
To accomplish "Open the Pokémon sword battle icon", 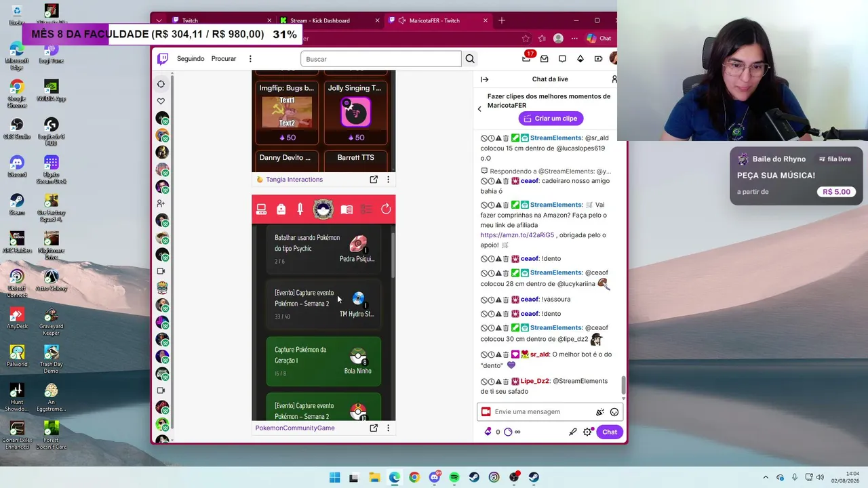I will [300, 209].
